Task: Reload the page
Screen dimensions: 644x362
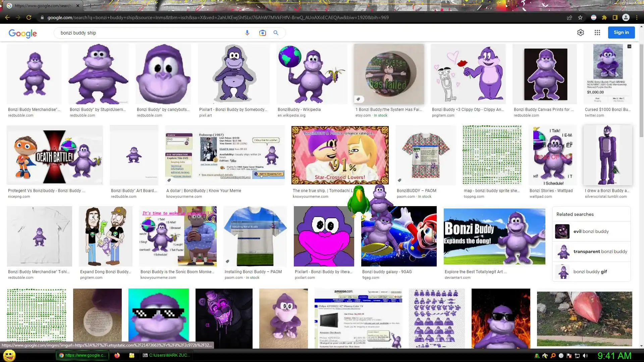Action: coord(29,17)
